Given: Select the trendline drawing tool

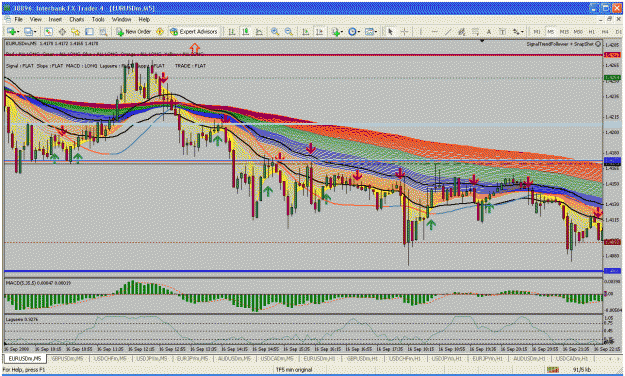Looking at the screenshot, I should (448, 31).
